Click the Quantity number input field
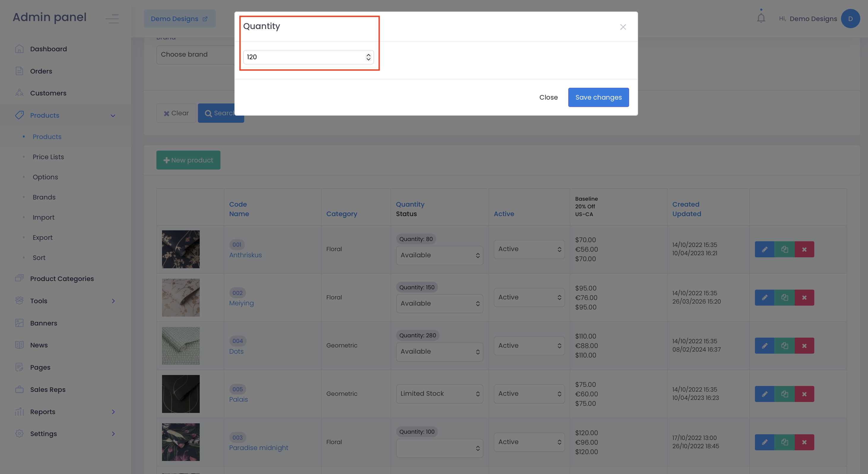The height and width of the screenshot is (474, 868). pos(303,57)
